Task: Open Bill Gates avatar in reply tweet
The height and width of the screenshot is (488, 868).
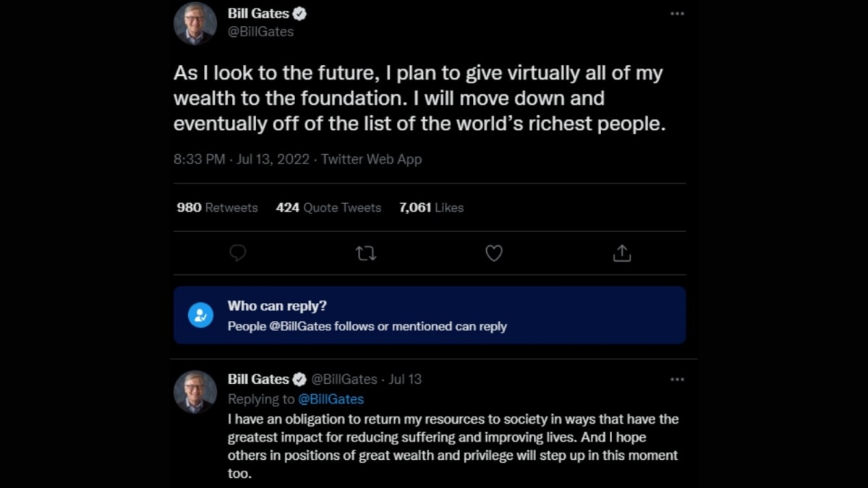Action: 195,392
